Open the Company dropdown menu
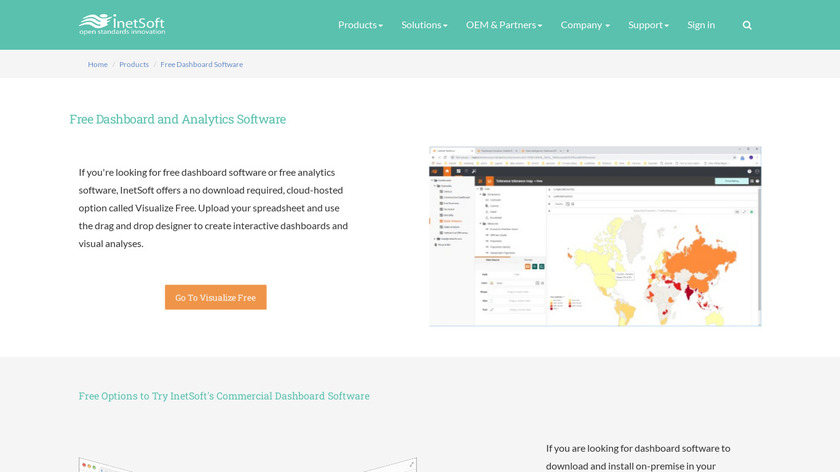 585,25
